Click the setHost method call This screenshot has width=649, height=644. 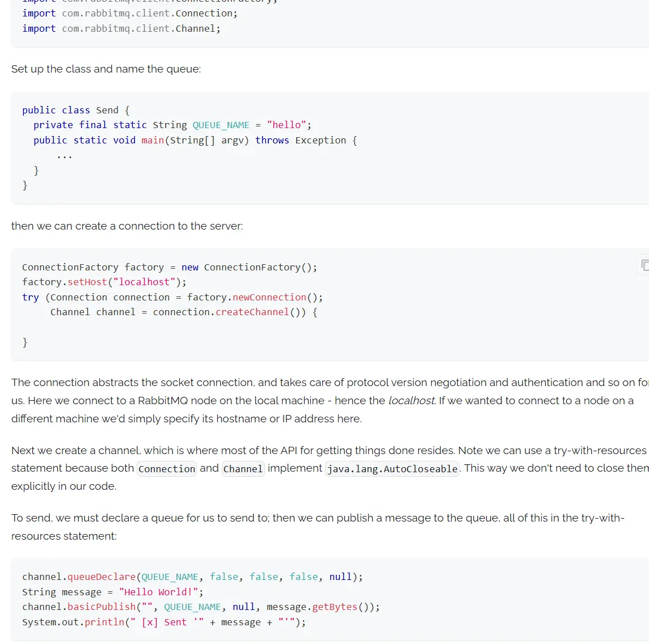coord(87,282)
